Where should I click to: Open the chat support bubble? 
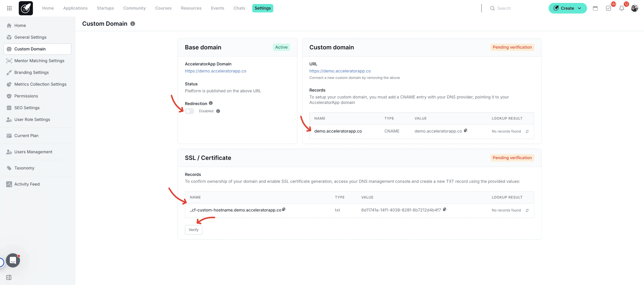pos(13,260)
